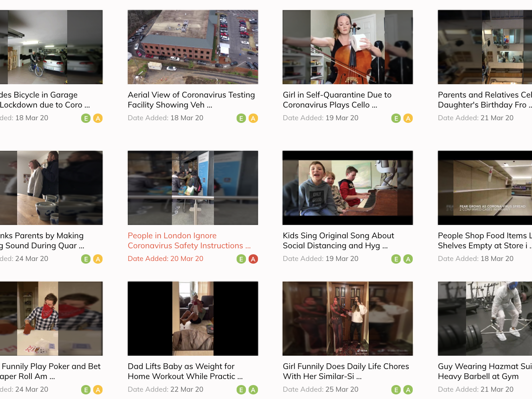Open 'Parents by Making Sound During Quar' title
The height and width of the screenshot is (399, 532).
click(42, 240)
